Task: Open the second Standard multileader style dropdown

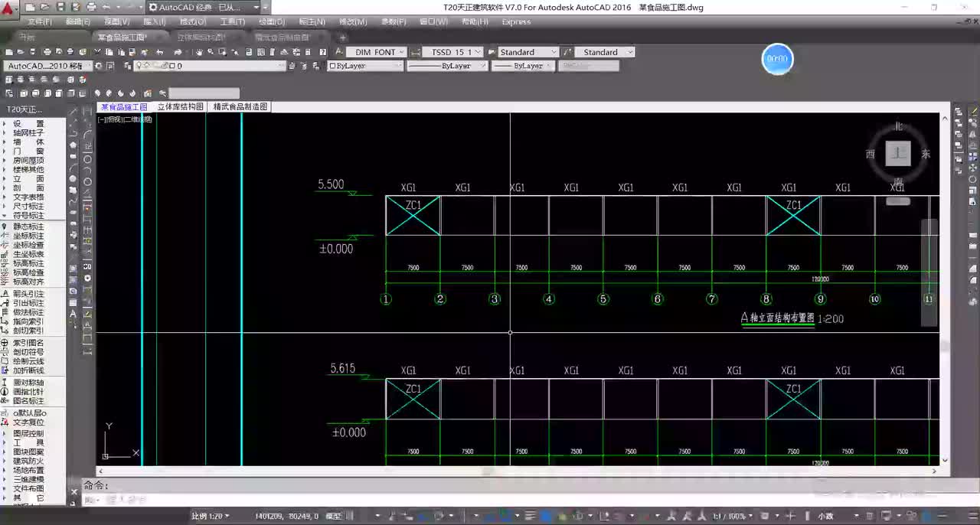Action: (605, 52)
